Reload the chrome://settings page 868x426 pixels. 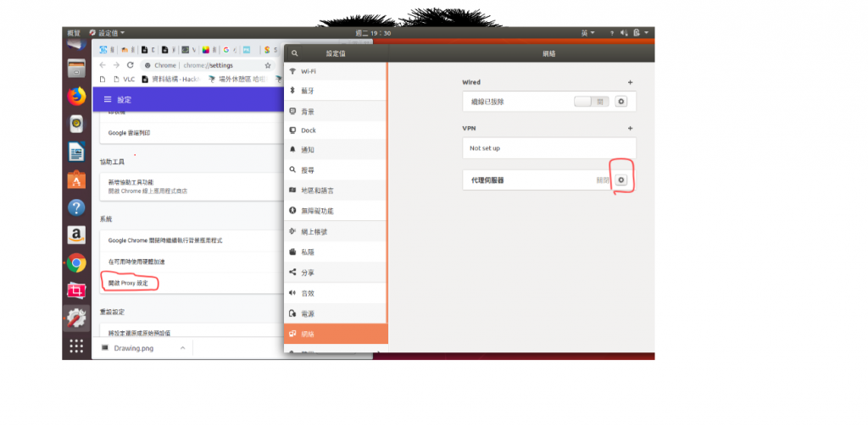point(130,64)
